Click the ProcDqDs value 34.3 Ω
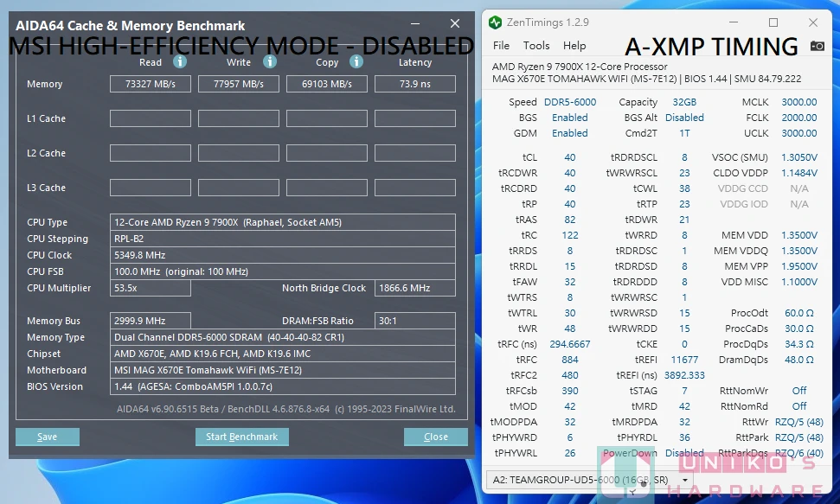 [799, 344]
